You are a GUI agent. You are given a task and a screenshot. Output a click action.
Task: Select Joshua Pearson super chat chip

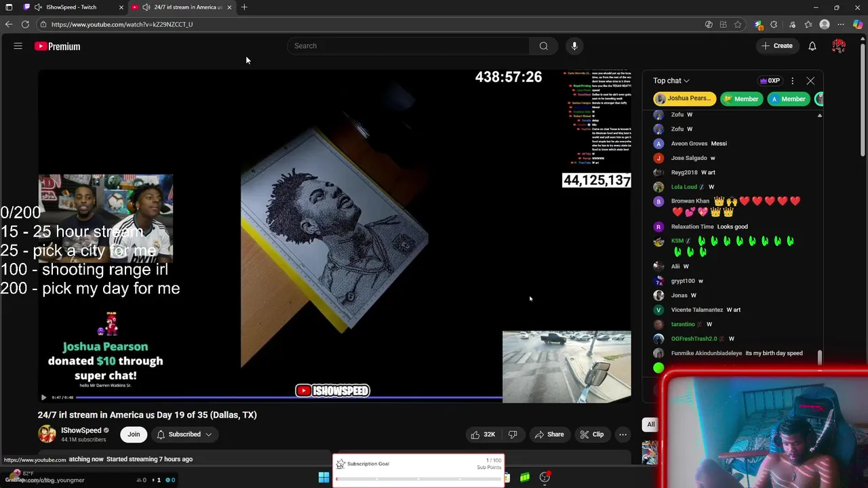click(x=684, y=99)
